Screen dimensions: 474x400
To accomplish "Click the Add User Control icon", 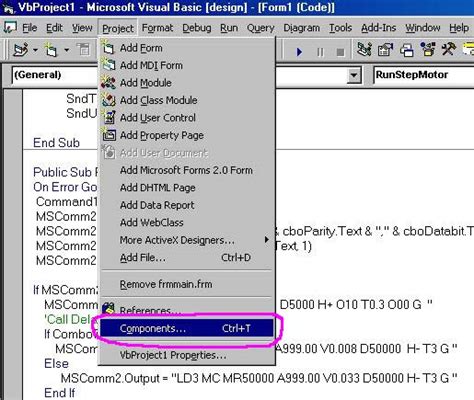I will pos(108,117).
